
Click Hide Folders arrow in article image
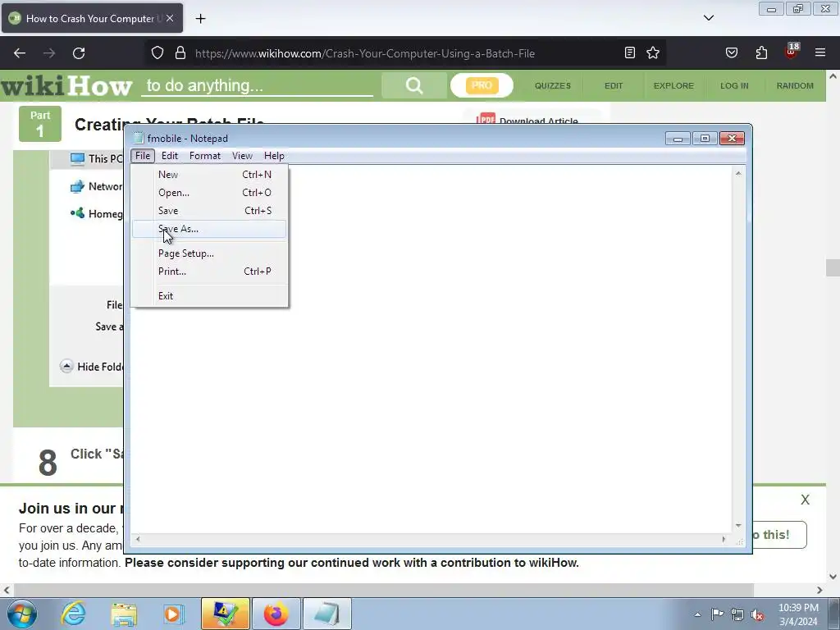click(66, 367)
